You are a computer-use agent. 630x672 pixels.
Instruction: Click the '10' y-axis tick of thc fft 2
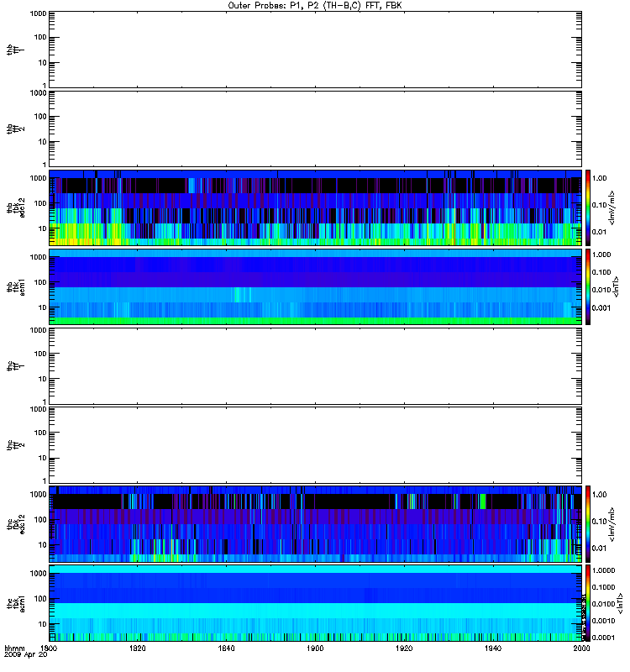(43, 458)
